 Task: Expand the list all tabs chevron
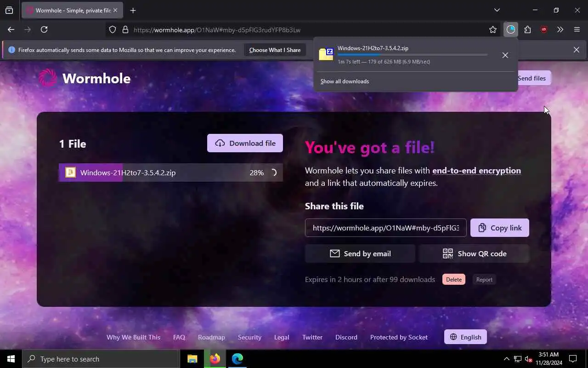(497, 10)
